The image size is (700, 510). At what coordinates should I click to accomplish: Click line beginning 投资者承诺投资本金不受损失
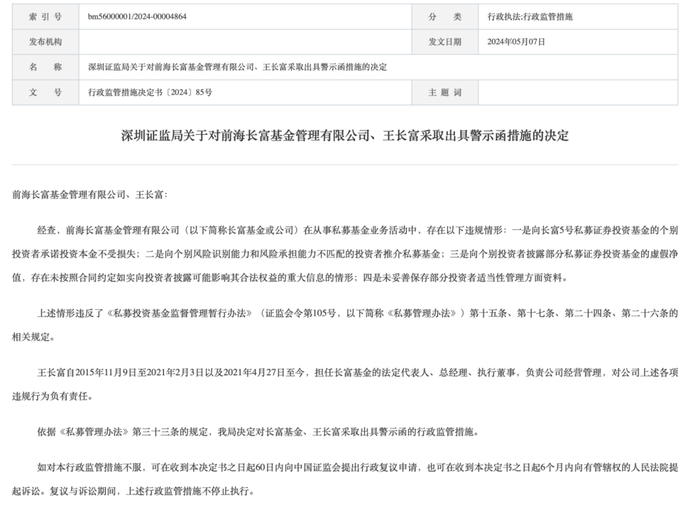point(345,254)
